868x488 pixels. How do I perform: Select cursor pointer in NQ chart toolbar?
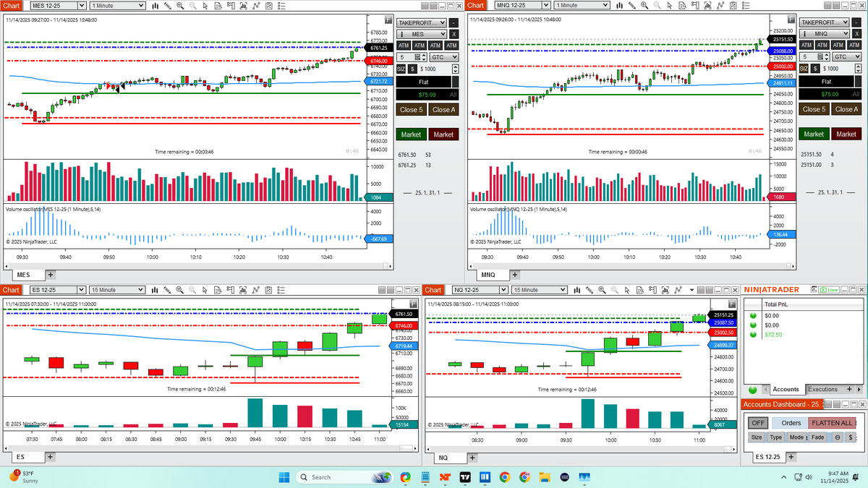coord(627,290)
